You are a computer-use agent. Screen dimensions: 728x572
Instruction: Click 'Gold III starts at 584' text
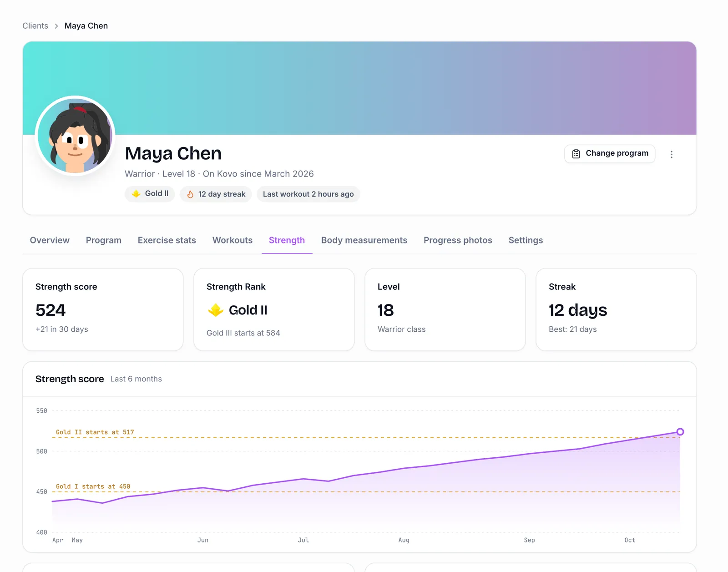pos(243,333)
